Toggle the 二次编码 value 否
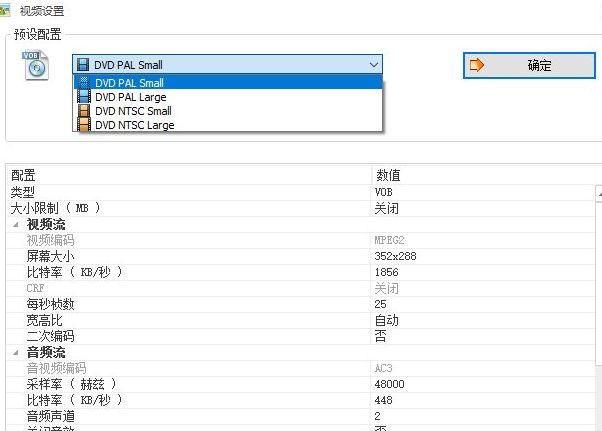The image size is (602, 431). pyautogui.click(x=380, y=337)
